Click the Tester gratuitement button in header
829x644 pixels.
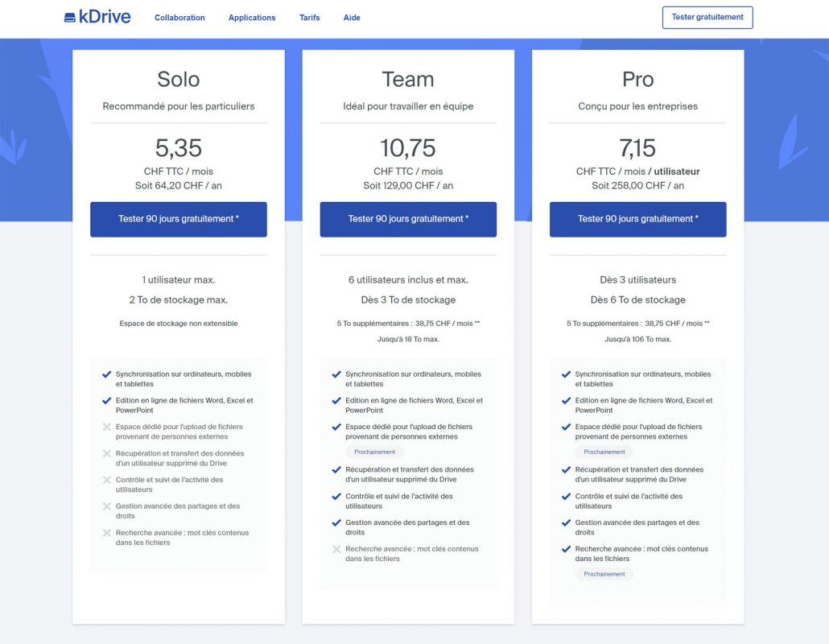pos(707,18)
